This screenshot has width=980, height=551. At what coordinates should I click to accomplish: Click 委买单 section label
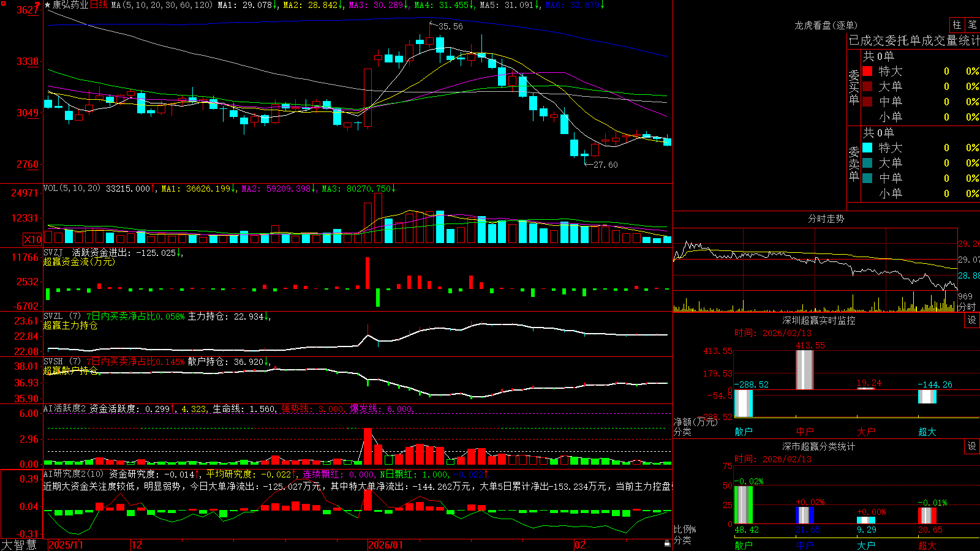pos(854,87)
